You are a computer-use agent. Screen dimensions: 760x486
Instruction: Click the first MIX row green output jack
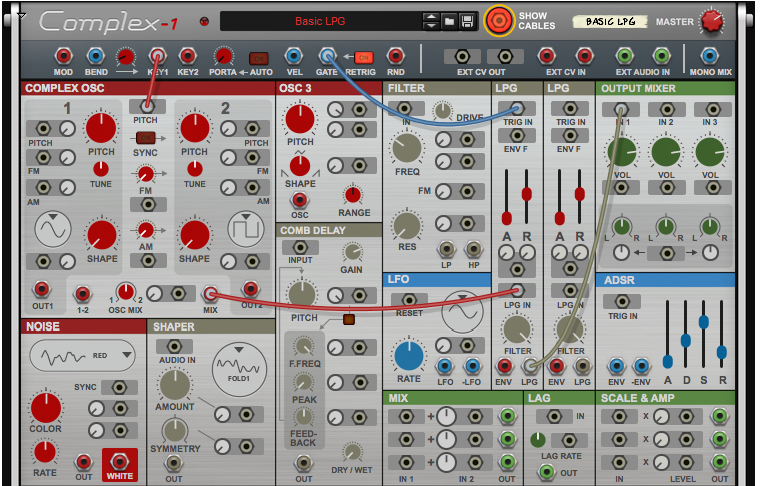coord(507,416)
